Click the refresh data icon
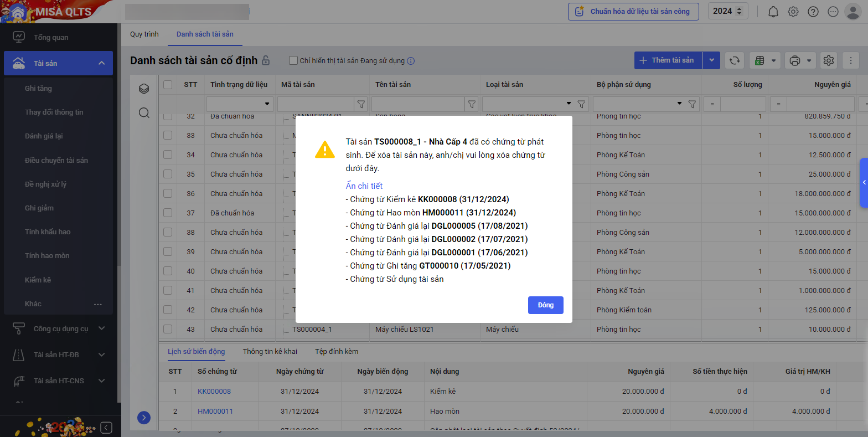The image size is (868, 437). point(735,60)
